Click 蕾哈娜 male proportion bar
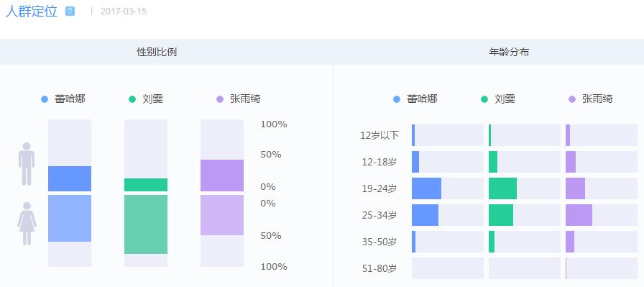Viewport: 644px width, 287px height. [x=70, y=179]
